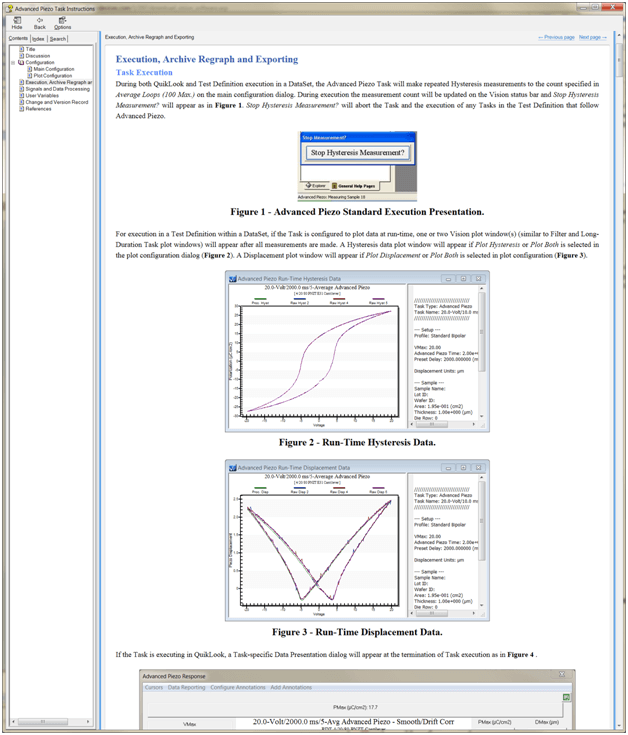Image resolution: width=628 pixels, height=735 pixels.
Task: Go to the Previous page link
Action: [556, 37]
